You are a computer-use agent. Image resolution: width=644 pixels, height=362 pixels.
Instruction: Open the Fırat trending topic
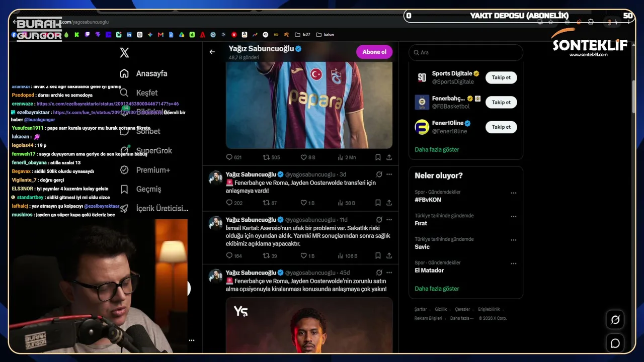click(x=421, y=223)
